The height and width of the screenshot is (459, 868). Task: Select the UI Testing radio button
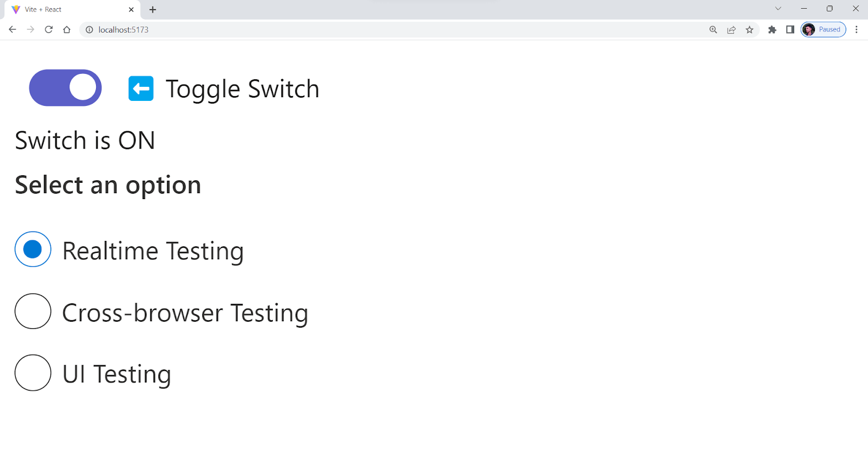33,373
